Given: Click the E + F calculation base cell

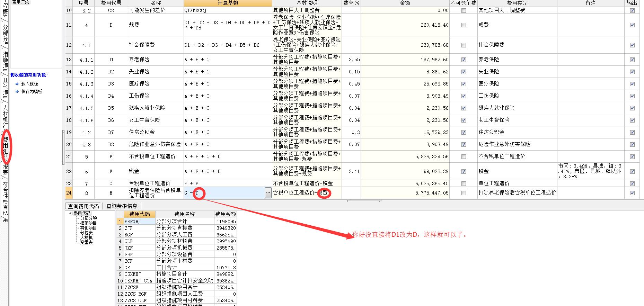Looking at the screenshot, I should click(228, 183).
